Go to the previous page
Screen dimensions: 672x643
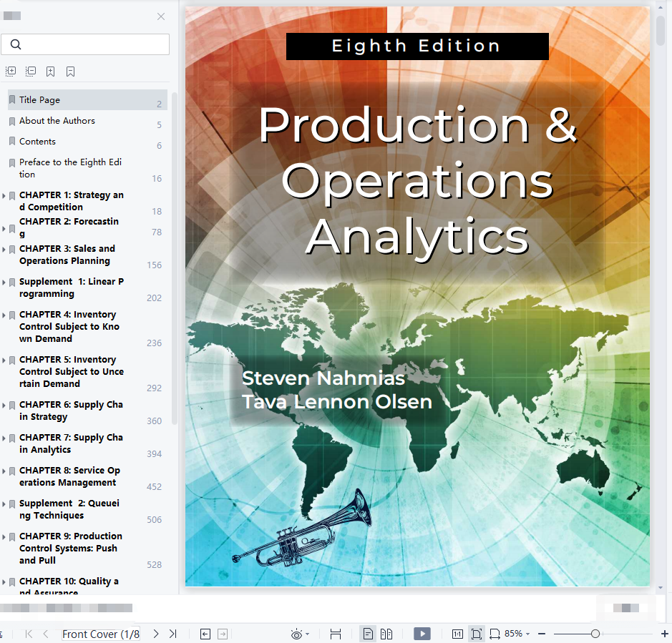click(x=46, y=634)
